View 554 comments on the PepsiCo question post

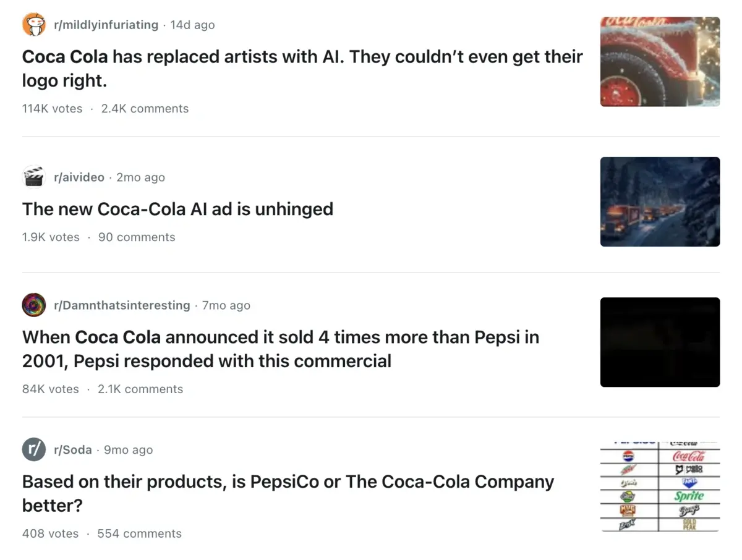click(x=139, y=533)
